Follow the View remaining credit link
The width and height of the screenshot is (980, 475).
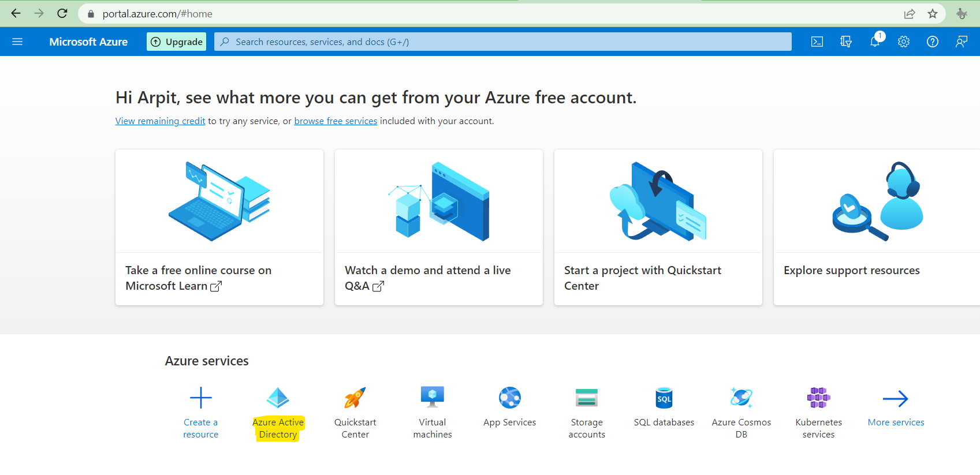[160, 121]
